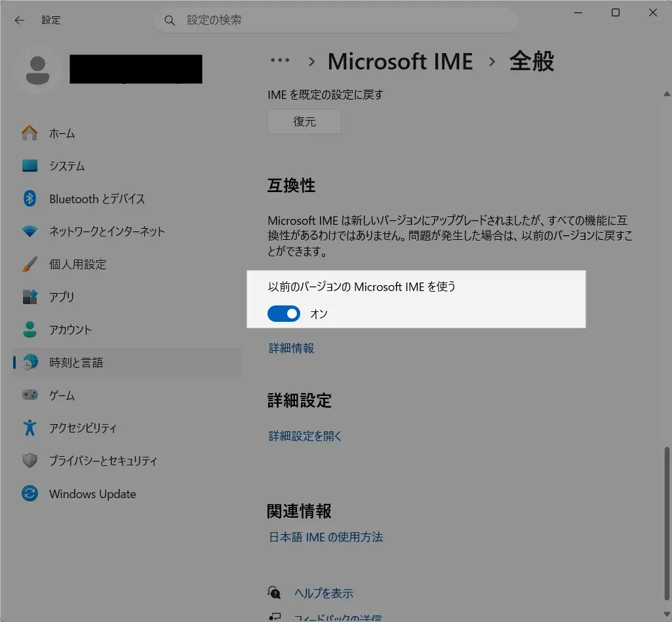Turn off 以前のバージョンの Microsoft IME toggle
This screenshot has width=672, height=622.
[x=284, y=313]
